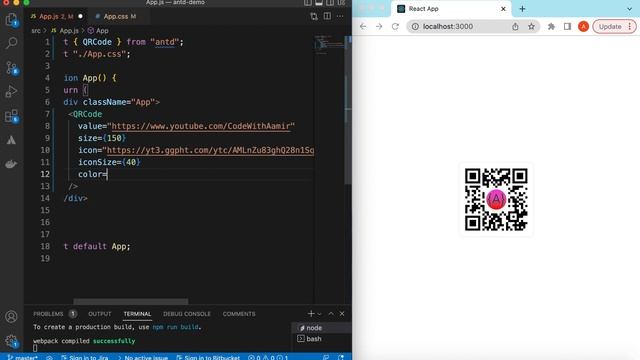Screen dimensions: 640x360
Task: Open the Explorer view in activity bar
Action: tap(11, 20)
